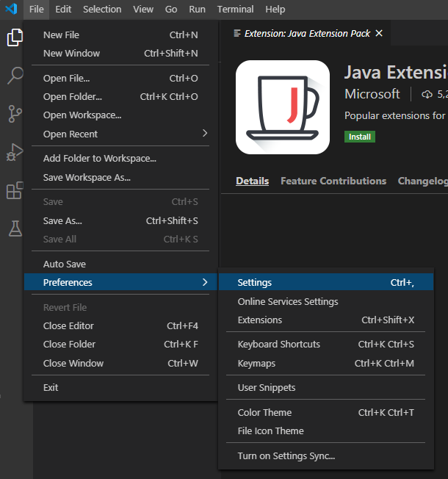Toggle Auto Save in File menu
The height and width of the screenshot is (479, 448).
(120, 264)
